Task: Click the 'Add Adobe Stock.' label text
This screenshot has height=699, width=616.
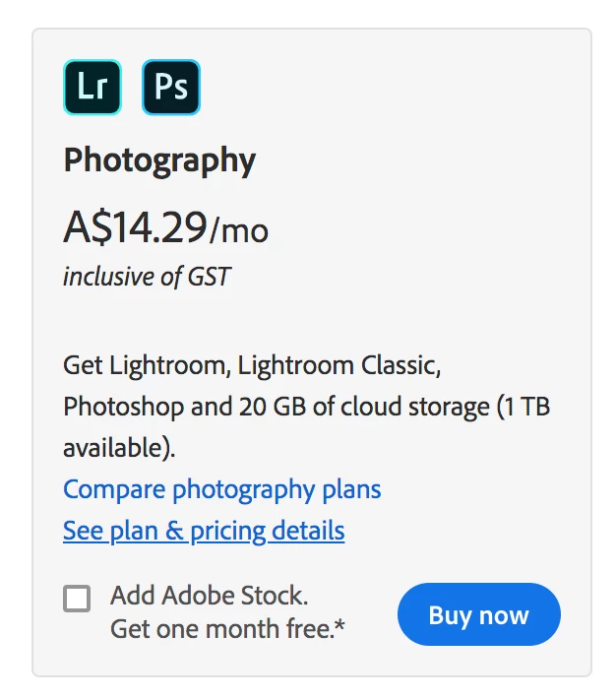Action: point(209,595)
